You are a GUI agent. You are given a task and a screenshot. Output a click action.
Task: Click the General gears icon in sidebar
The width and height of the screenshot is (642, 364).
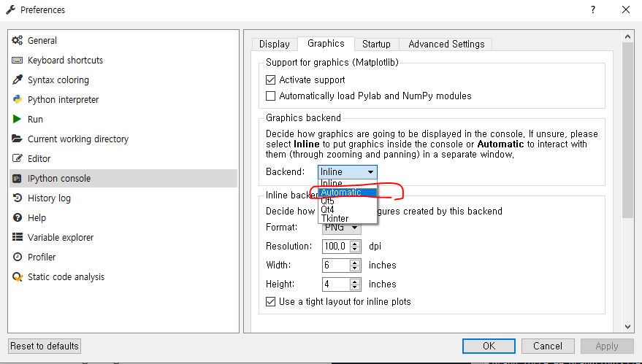(x=18, y=41)
